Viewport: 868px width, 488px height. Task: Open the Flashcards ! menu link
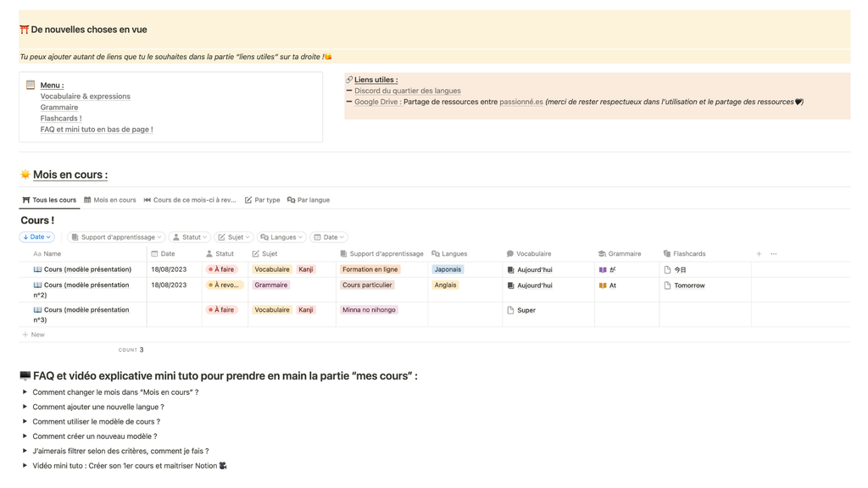[x=61, y=119]
